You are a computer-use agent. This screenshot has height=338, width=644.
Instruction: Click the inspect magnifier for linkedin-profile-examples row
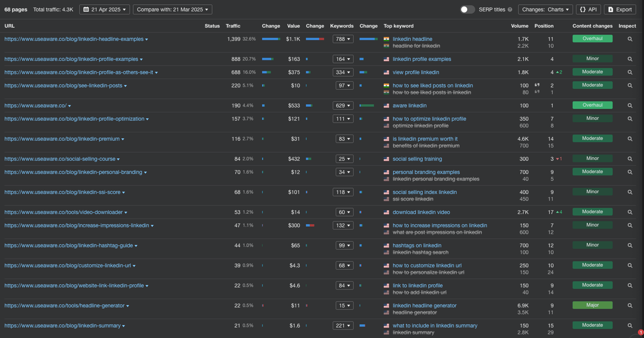pyautogui.click(x=630, y=59)
